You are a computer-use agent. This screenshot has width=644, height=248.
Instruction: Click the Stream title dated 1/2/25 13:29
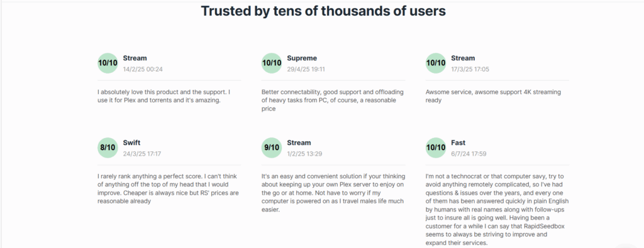pyautogui.click(x=299, y=143)
